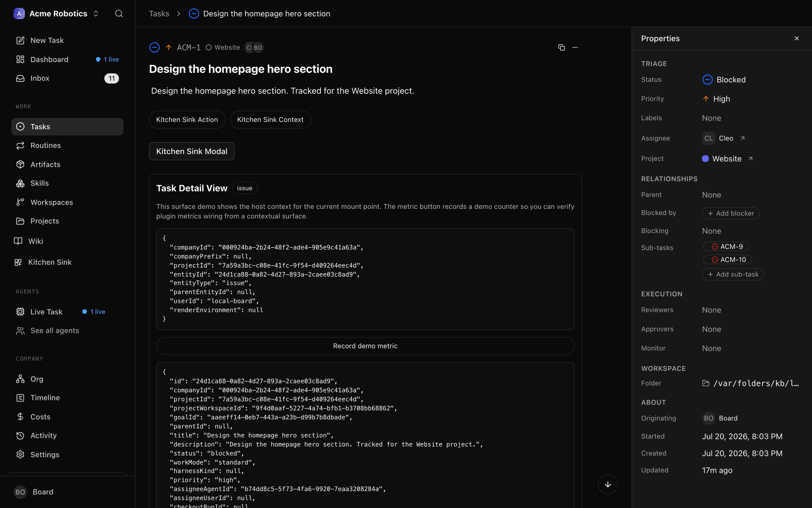Click the Website project chip in header
The width and height of the screenshot is (812, 508).
click(x=223, y=47)
